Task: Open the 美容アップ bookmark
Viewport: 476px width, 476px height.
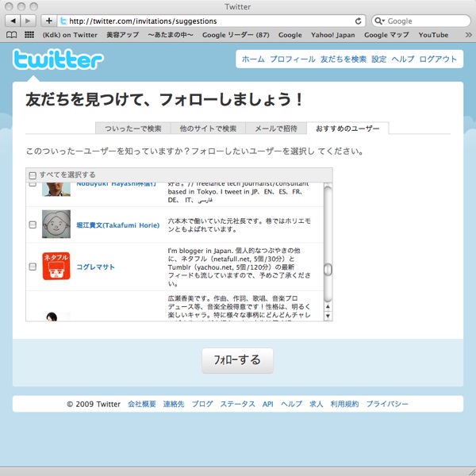Action: [123, 35]
